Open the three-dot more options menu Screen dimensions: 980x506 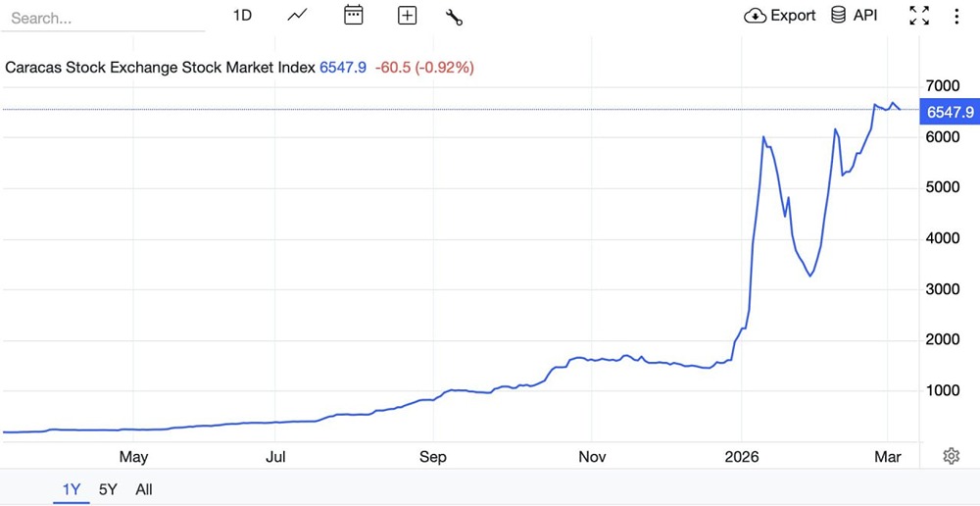(x=957, y=16)
